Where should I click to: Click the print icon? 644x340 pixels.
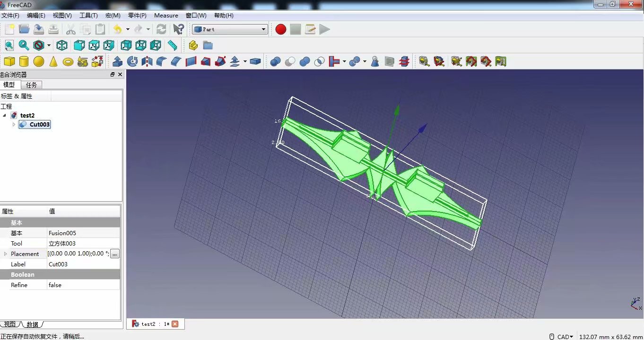pyautogui.click(x=53, y=29)
